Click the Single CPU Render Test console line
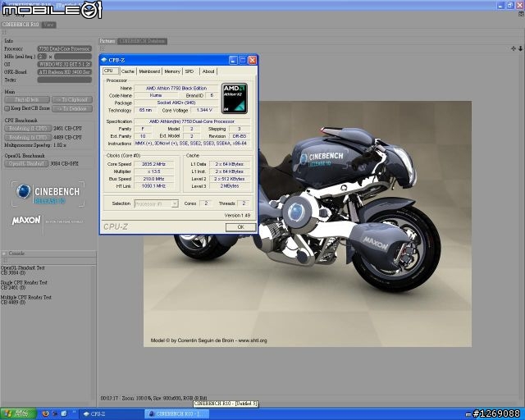The height and width of the screenshot is (420, 525). pyautogui.click(x=24, y=285)
